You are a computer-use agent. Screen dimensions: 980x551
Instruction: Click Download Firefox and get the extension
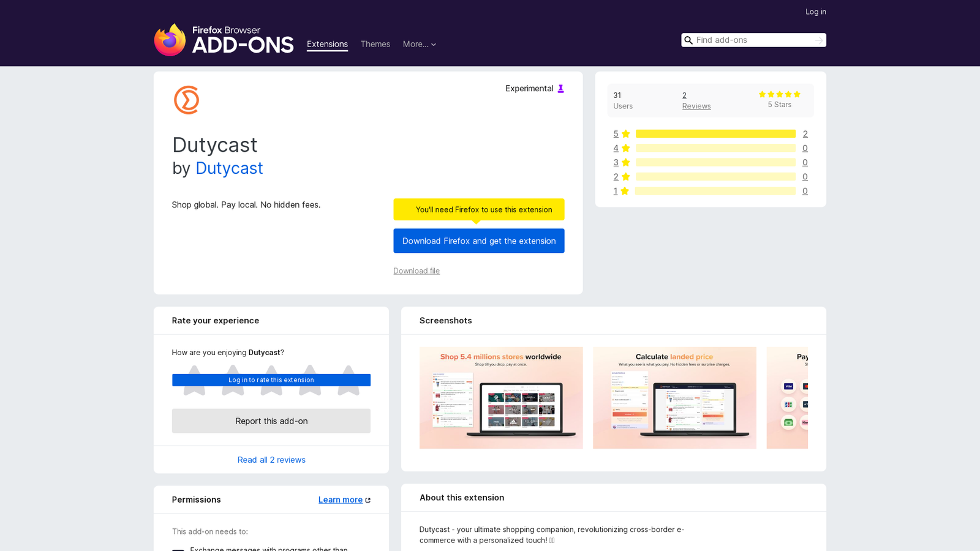pos(479,241)
